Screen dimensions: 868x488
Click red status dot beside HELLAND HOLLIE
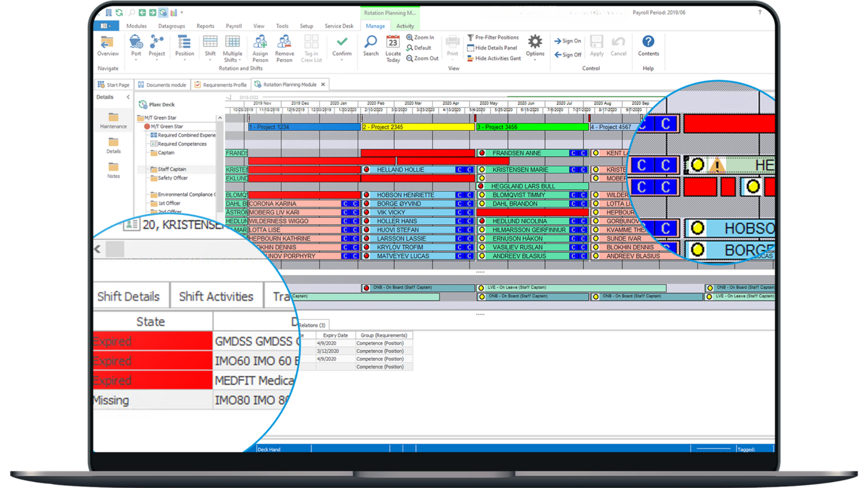click(x=367, y=170)
